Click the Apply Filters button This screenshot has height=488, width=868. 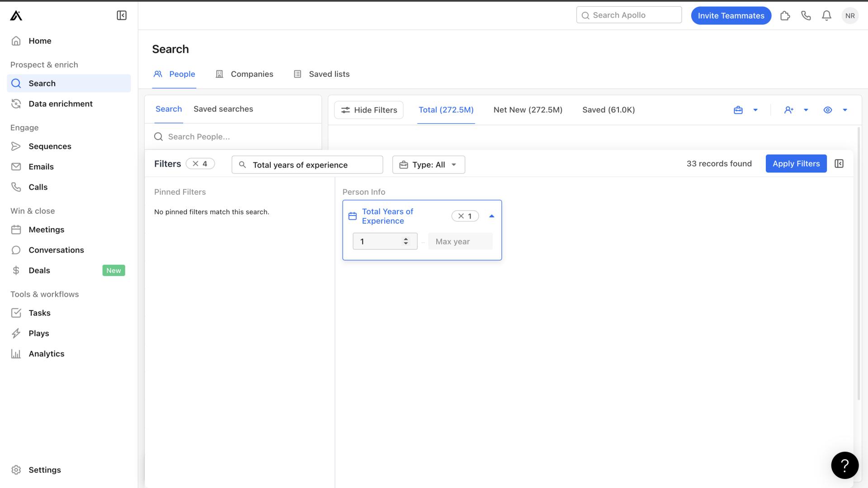pos(796,163)
